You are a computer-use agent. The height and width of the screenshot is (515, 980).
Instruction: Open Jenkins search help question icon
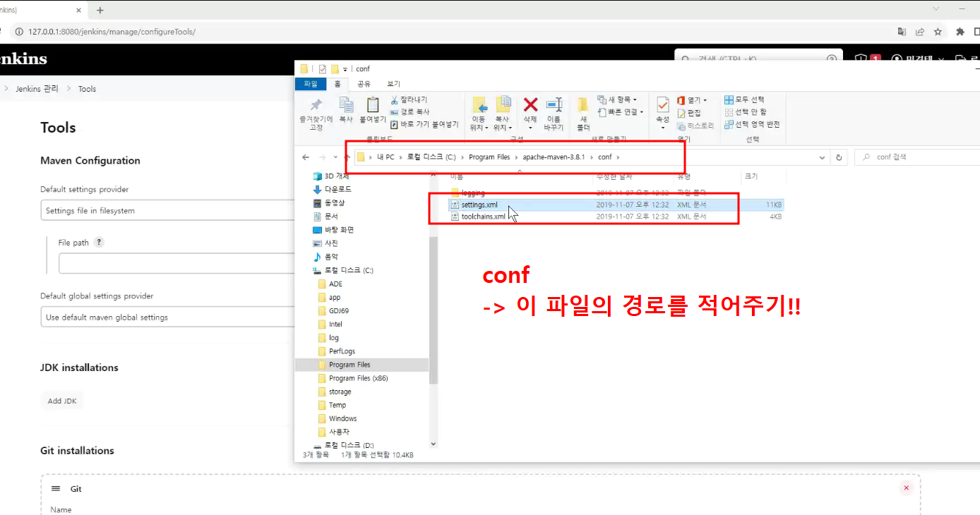832,59
